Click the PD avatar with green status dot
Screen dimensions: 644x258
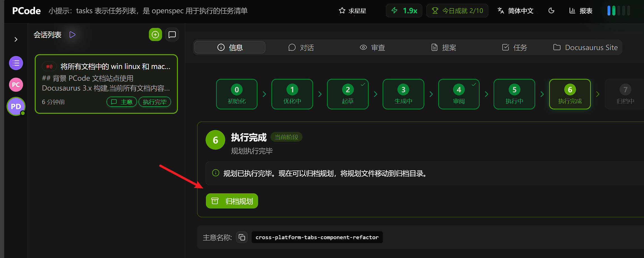click(16, 106)
